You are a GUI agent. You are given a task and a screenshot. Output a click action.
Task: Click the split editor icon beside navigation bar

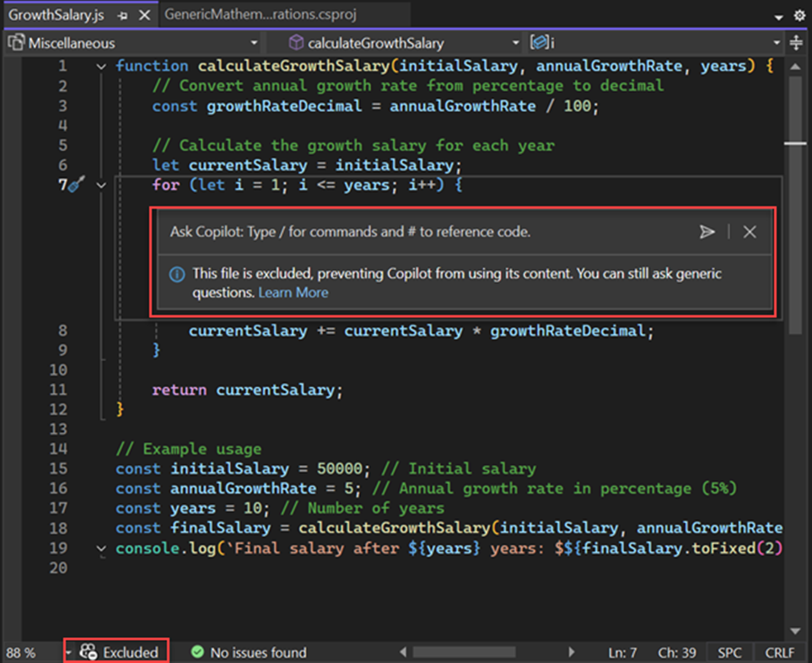797,43
